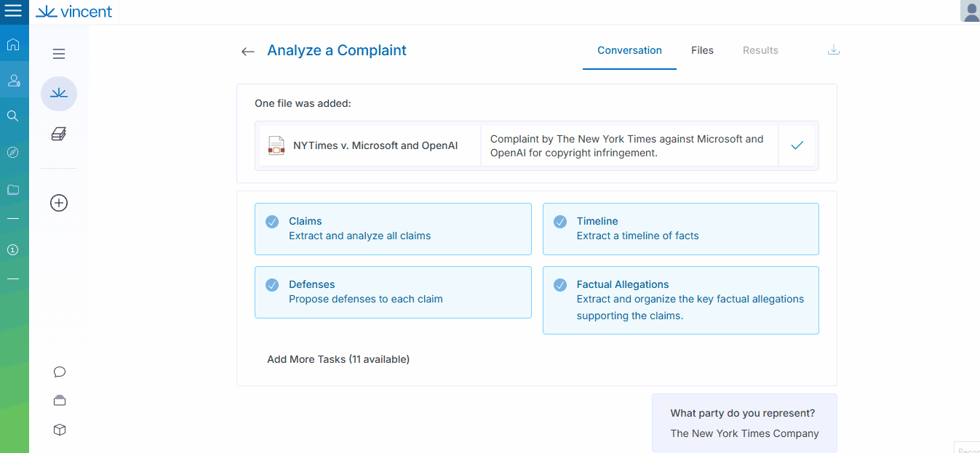Open the user profile avatar
Screen dimensions: 980x453
(x=969, y=12)
